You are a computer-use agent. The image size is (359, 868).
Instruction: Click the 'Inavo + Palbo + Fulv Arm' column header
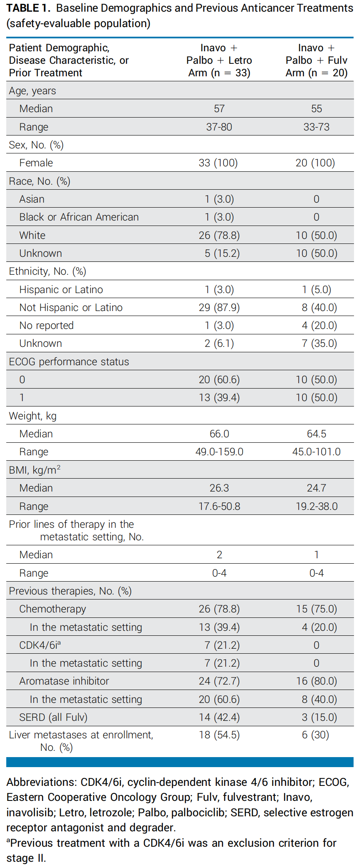point(316,60)
